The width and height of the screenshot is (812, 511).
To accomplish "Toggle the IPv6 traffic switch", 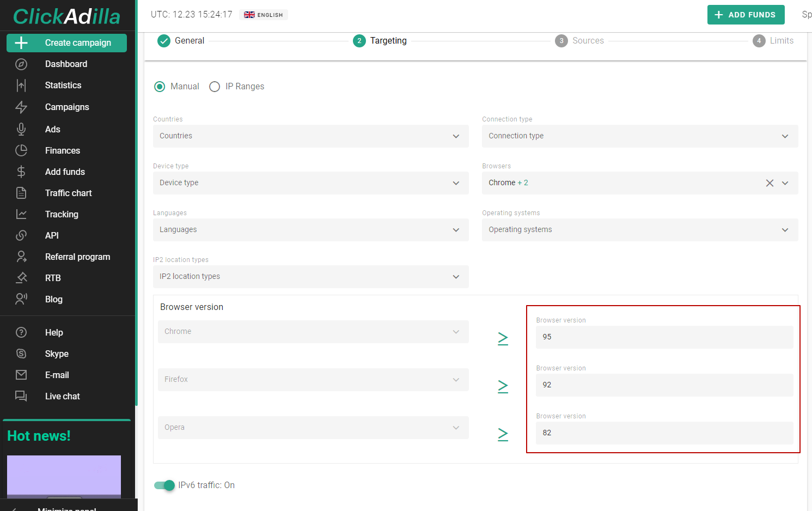I will 164,485.
